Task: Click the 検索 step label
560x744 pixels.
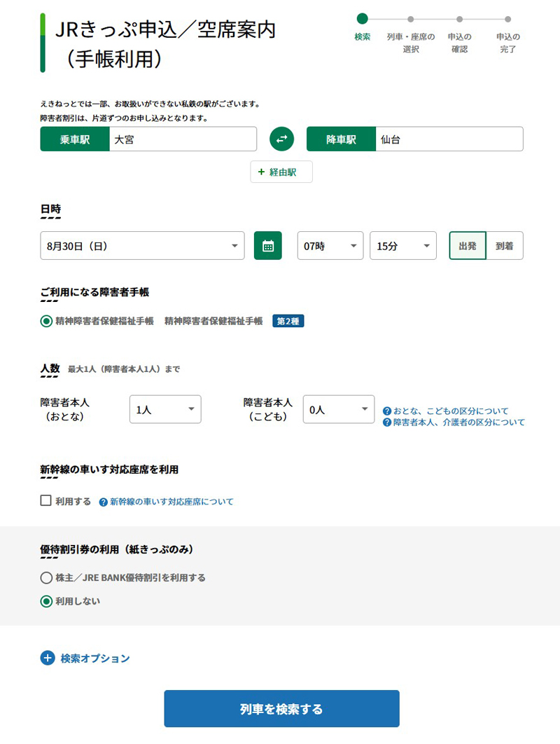Action: tap(363, 36)
